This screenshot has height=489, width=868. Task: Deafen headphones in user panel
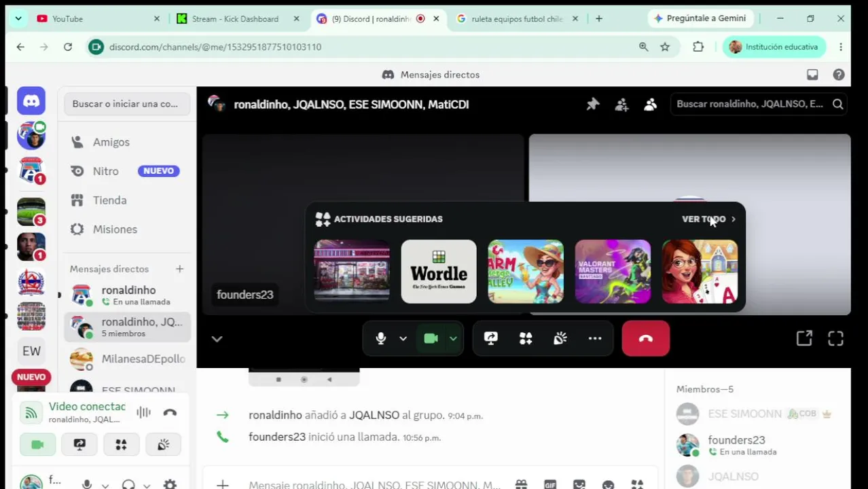tap(128, 484)
